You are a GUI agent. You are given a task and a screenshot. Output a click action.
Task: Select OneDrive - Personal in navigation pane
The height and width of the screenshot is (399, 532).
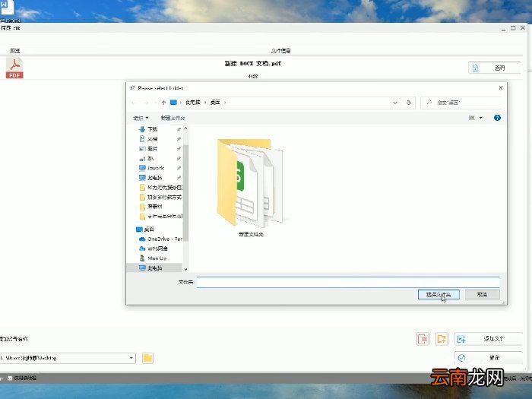[x=165, y=239]
